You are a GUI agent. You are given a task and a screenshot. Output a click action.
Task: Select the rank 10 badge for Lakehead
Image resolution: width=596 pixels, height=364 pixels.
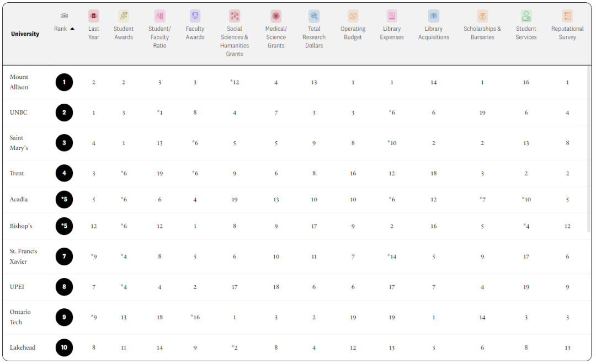64,347
